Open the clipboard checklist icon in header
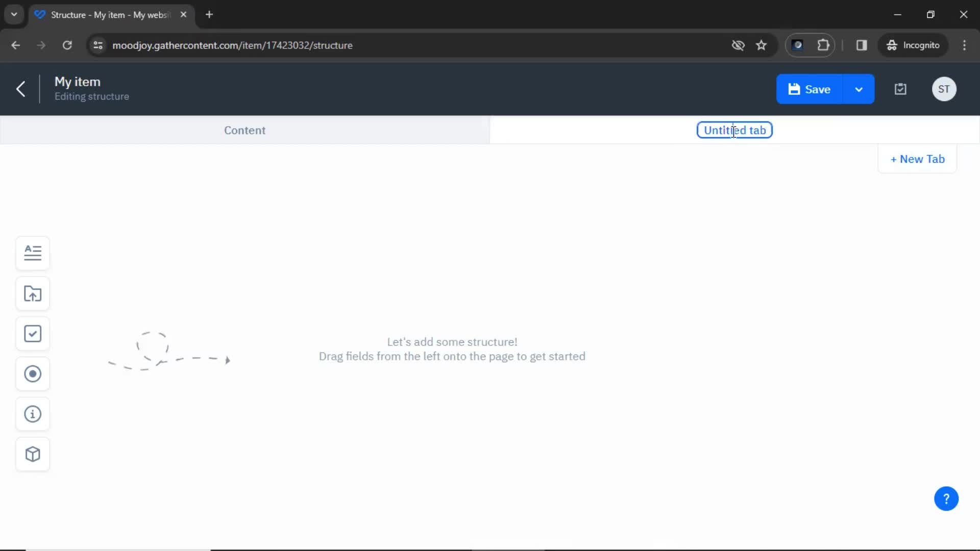Viewport: 980px width, 551px height. click(x=900, y=89)
